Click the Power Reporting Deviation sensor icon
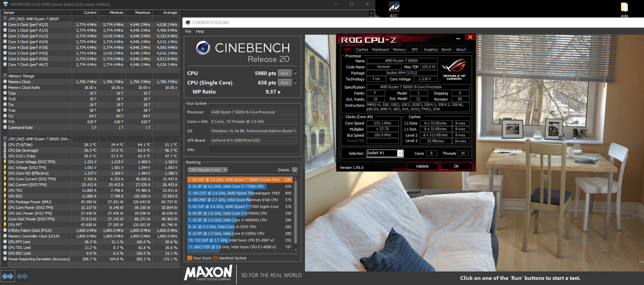The width and height of the screenshot is (644, 285). (x=5, y=259)
